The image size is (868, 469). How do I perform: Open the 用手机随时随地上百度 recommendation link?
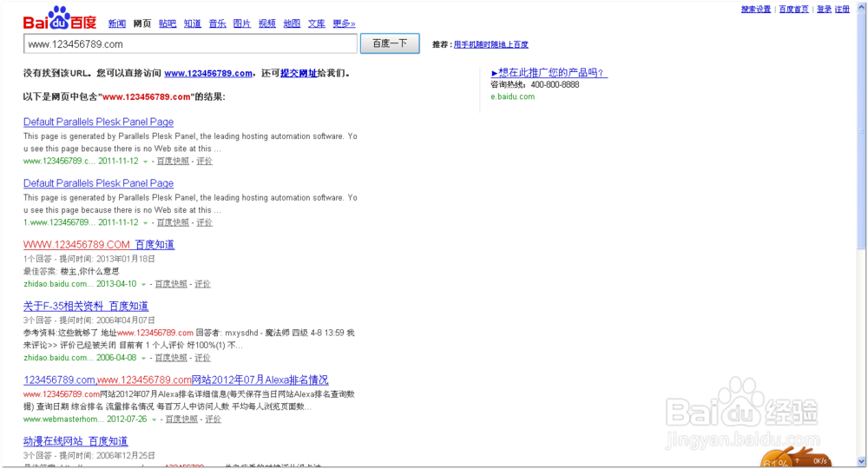click(x=491, y=44)
